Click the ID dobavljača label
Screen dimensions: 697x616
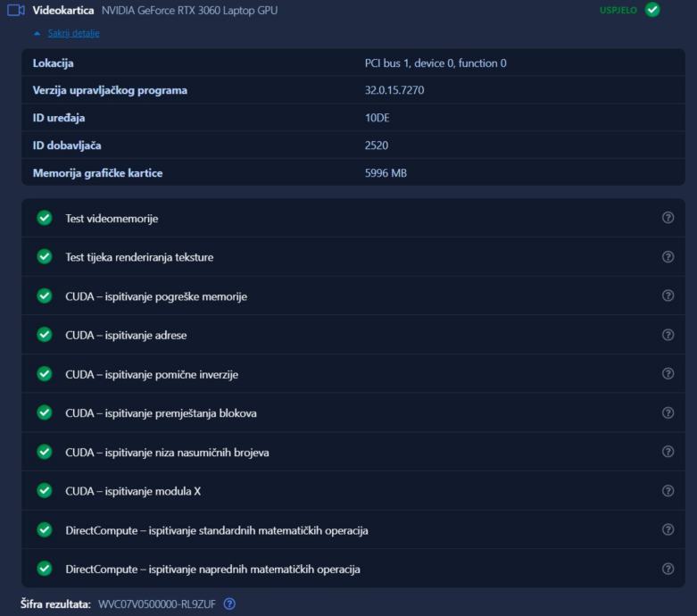click(67, 146)
